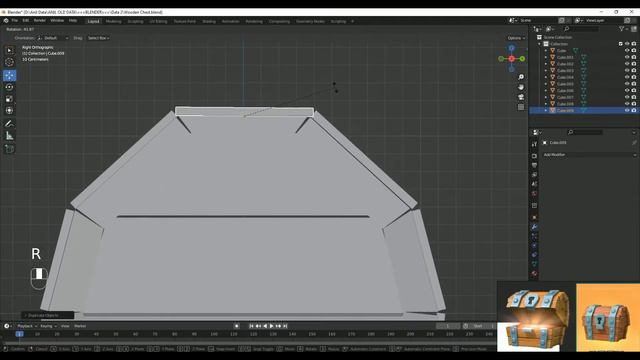Expand Cube.001 in the outliner
The image size is (640, 360).
coord(546,58)
